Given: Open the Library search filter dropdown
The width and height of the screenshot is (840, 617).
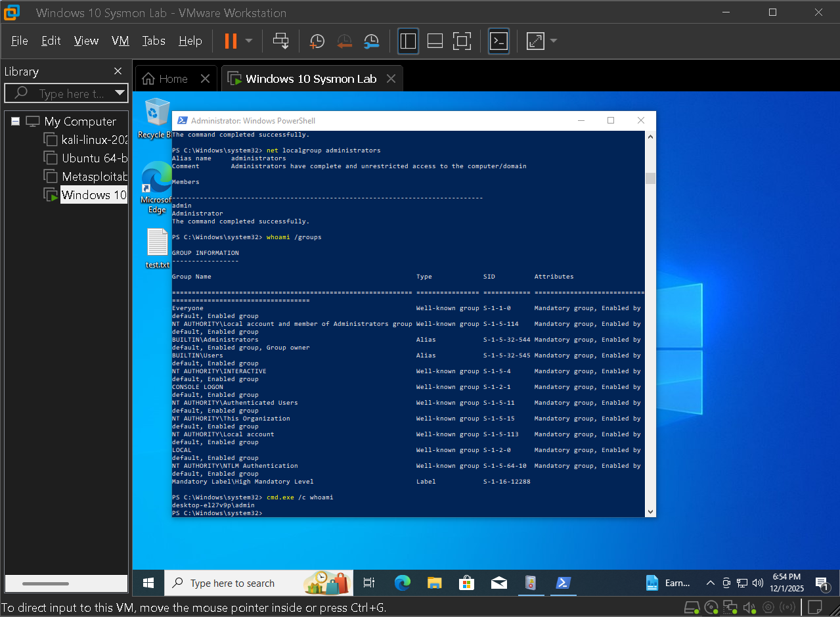Looking at the screenshot, I should (120, 93).
